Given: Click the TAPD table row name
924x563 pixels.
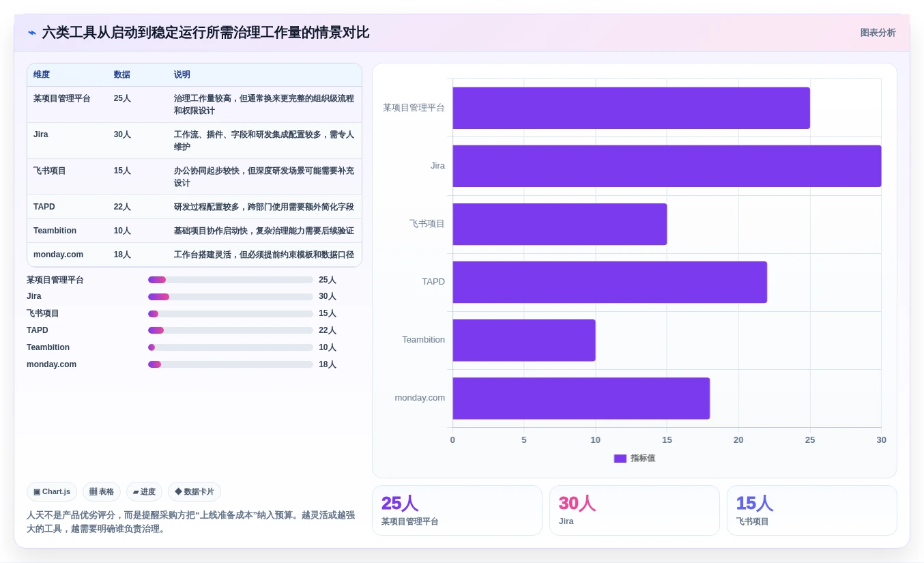Looking at the screenshot, I should pyautogui.click(x=44, y=207).
